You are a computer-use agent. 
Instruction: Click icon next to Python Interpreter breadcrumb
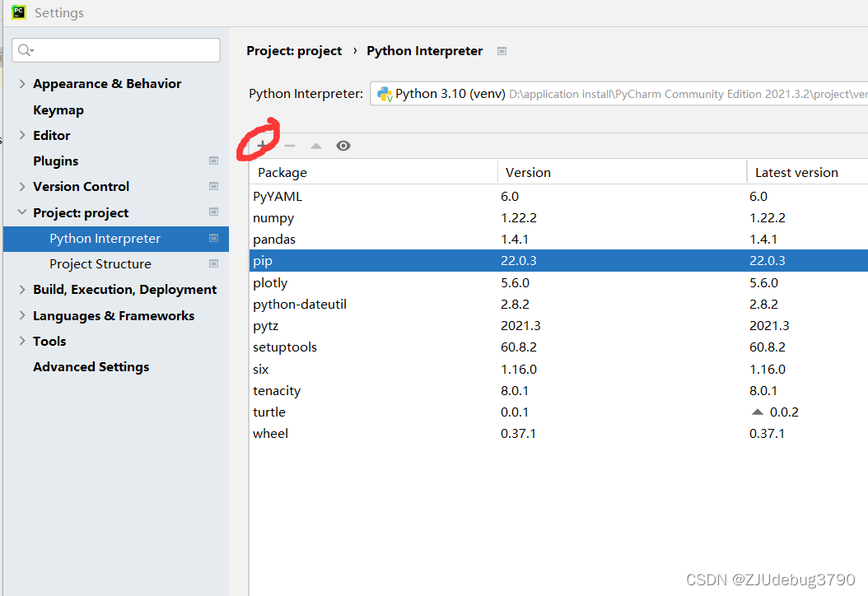pos(502,51)
